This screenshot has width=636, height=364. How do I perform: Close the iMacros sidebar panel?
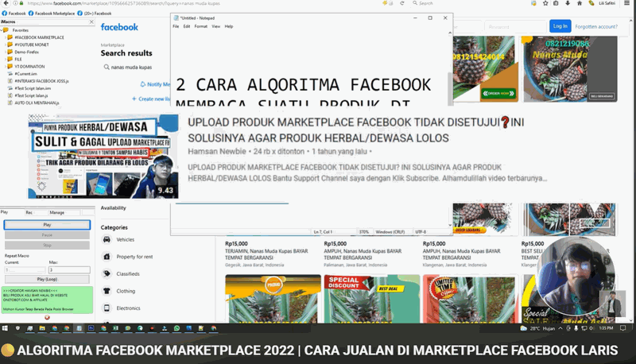coord(90,21)
